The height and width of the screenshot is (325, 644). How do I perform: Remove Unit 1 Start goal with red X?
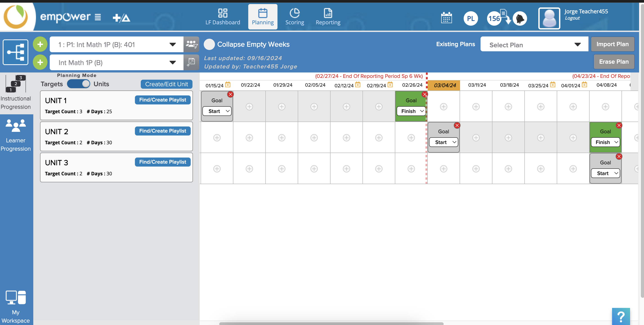click(x=230, y=94)
